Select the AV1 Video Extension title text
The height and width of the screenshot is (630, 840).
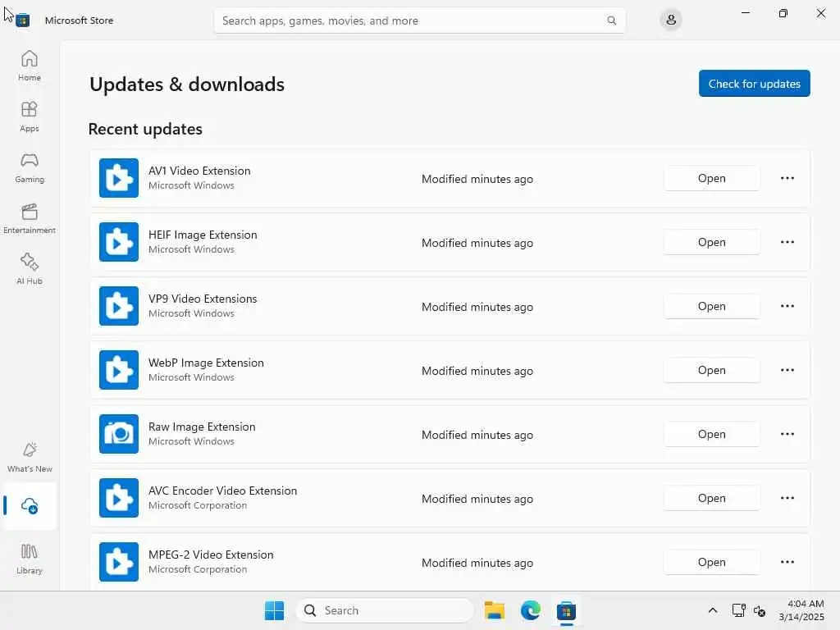tap(199, 171)
